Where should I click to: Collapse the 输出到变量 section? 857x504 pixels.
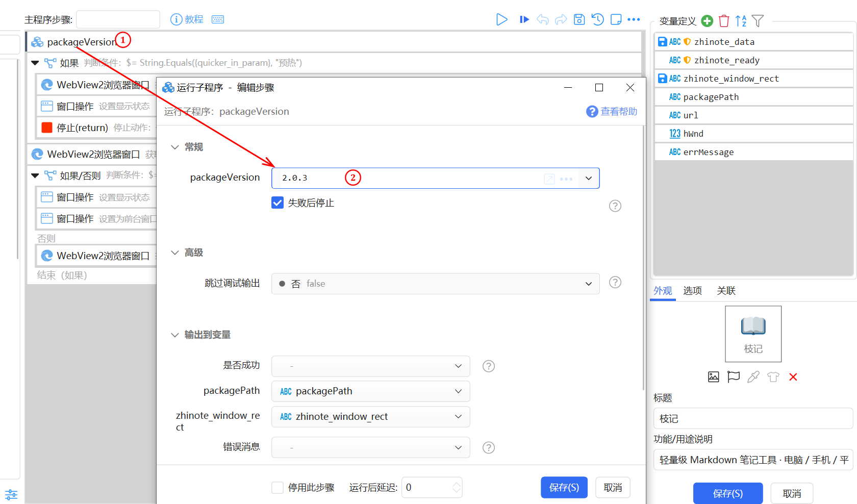[175, 335]
